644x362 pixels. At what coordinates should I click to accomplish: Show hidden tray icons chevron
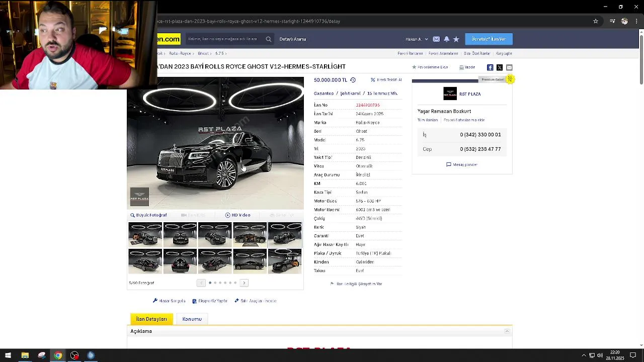[x=584, y=355]
